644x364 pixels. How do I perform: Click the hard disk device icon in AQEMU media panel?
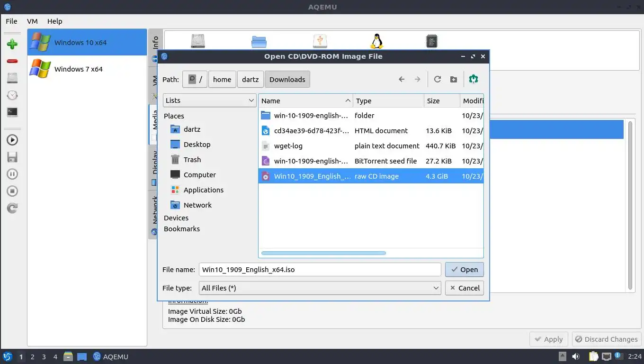click(198, 41)
